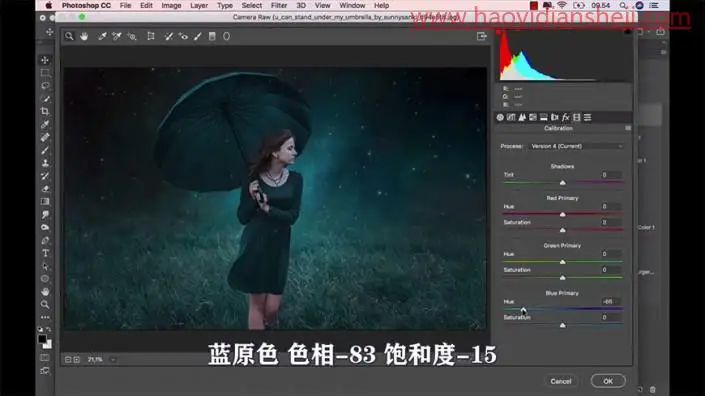Click the Wi-Fi status icon

coord(562,5)
